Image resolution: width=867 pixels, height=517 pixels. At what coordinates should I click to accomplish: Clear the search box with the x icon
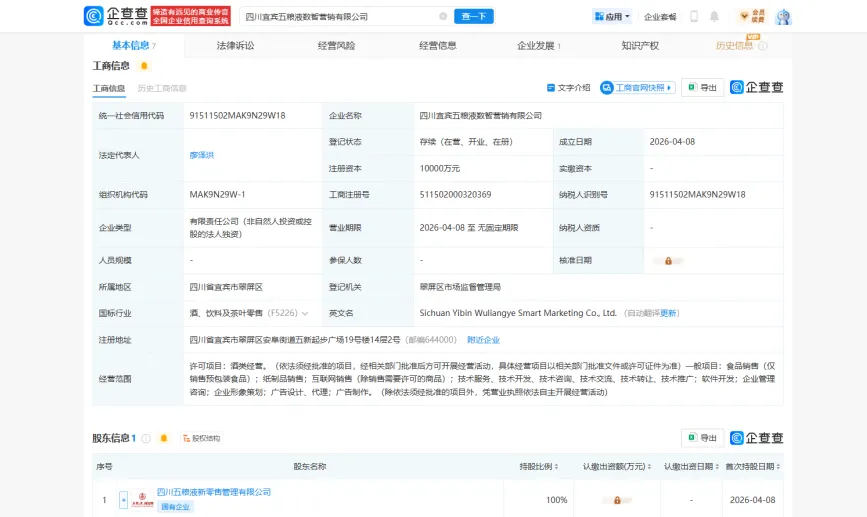click(x=443, y=17)
